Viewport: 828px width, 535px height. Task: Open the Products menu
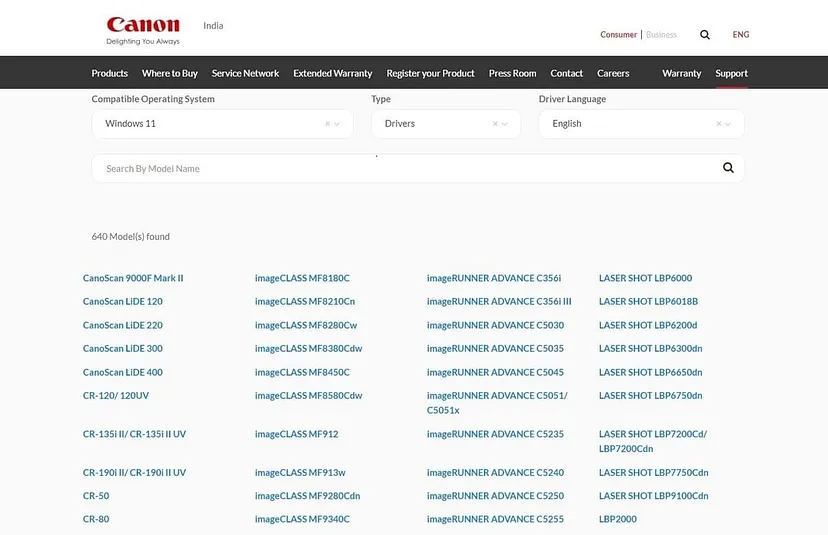(x=109, y=73)
